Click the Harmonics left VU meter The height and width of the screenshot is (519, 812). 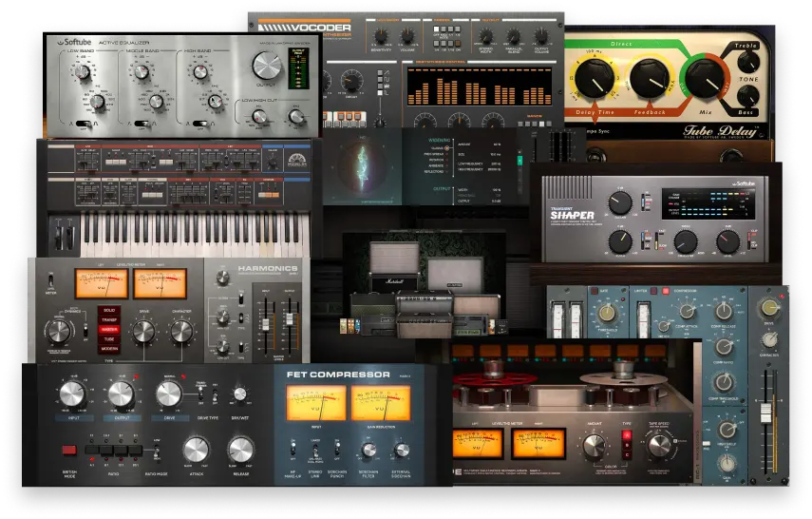(102, 283)
